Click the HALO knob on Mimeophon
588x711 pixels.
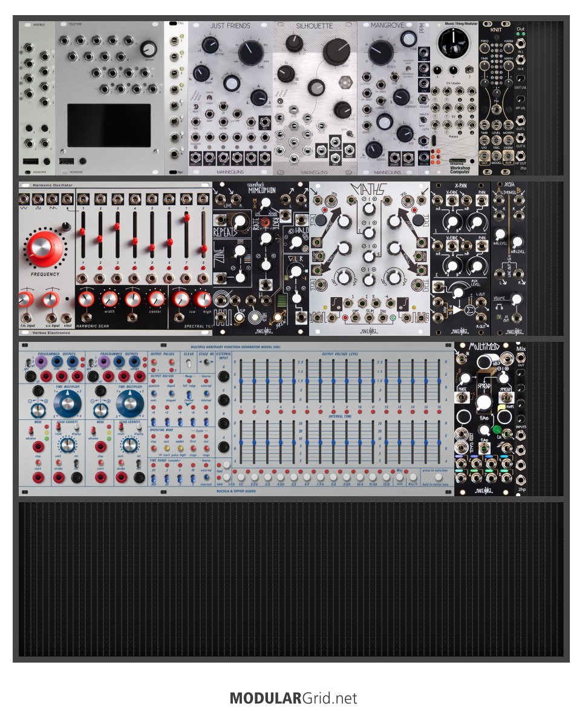coord(296,243)
